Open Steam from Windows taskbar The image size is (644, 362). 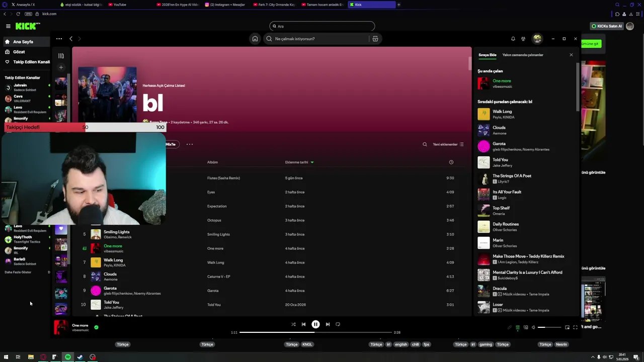point(80,357)
